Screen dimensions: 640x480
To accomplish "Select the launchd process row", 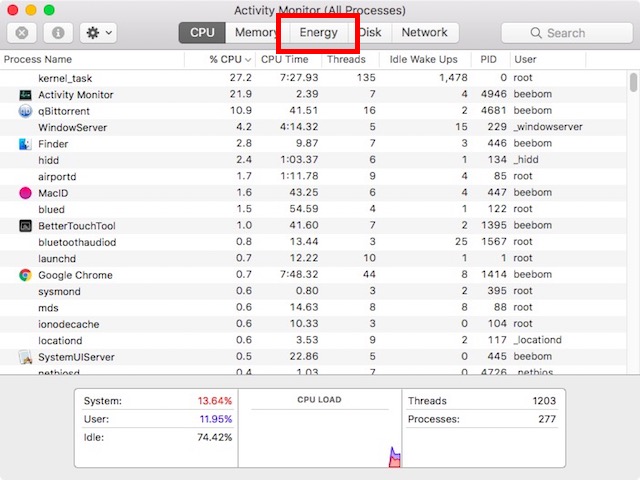I will point(313,258).
